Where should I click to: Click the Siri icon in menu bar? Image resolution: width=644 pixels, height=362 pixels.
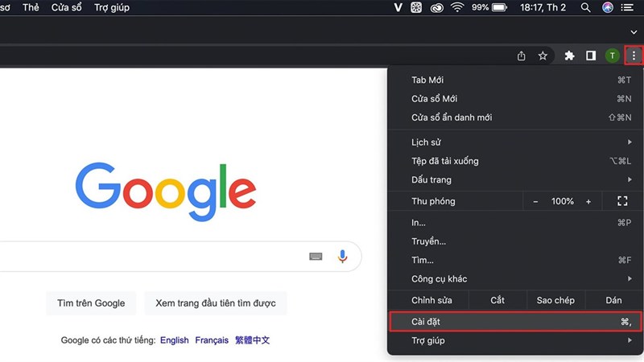click(x=608, y=7)
